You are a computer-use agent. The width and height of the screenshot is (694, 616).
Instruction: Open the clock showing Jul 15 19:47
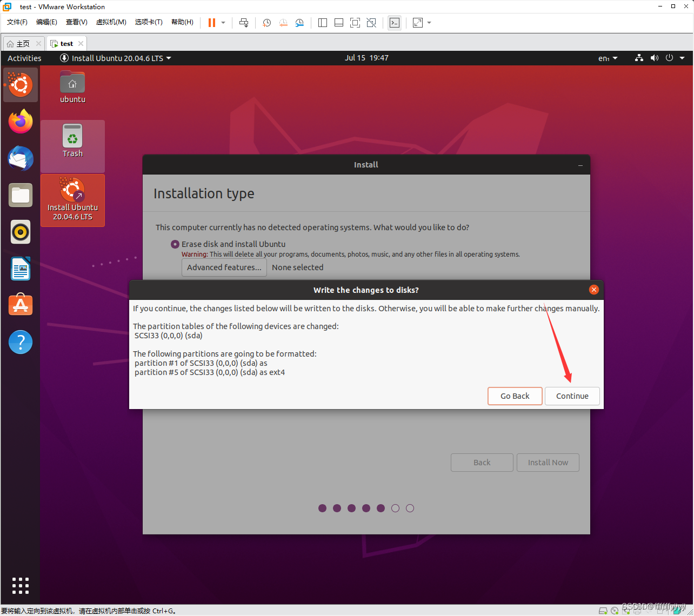coord(366,58)
